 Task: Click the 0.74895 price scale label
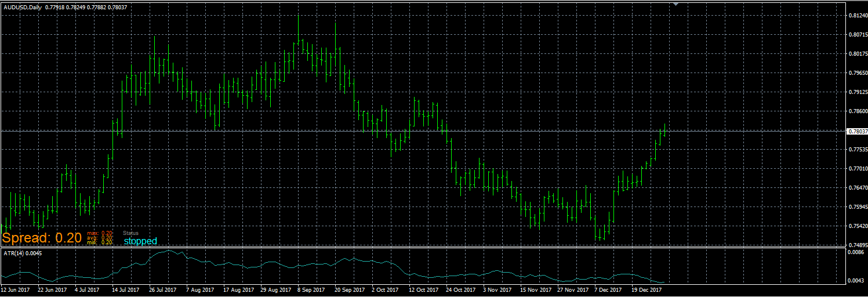858,245
